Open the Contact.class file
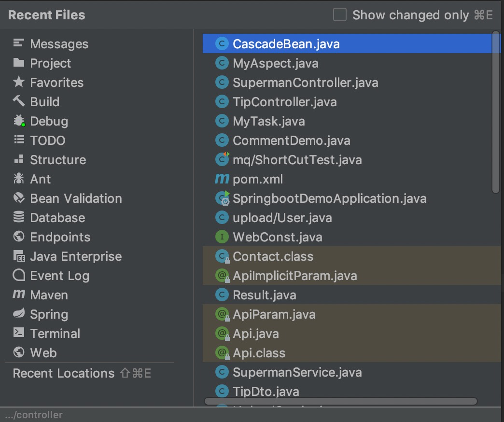The width and height of the screenshot is (504, 422). (273, 256)
